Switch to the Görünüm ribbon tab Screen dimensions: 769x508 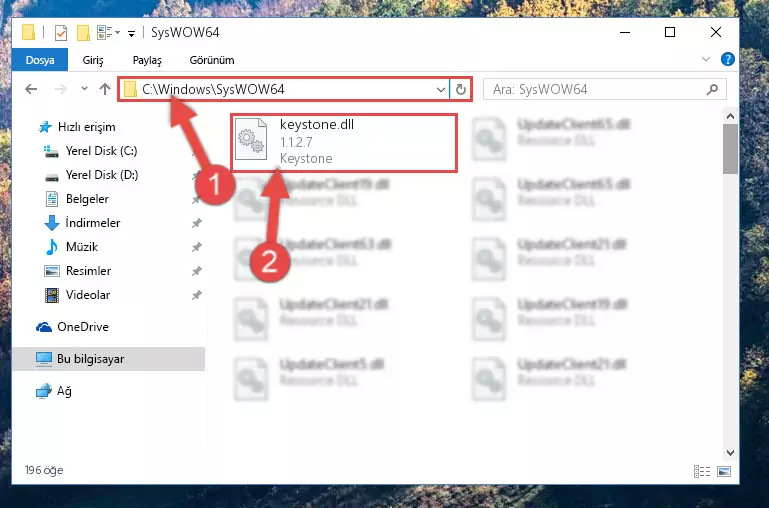pyautogui.click(x=212, y=60)
